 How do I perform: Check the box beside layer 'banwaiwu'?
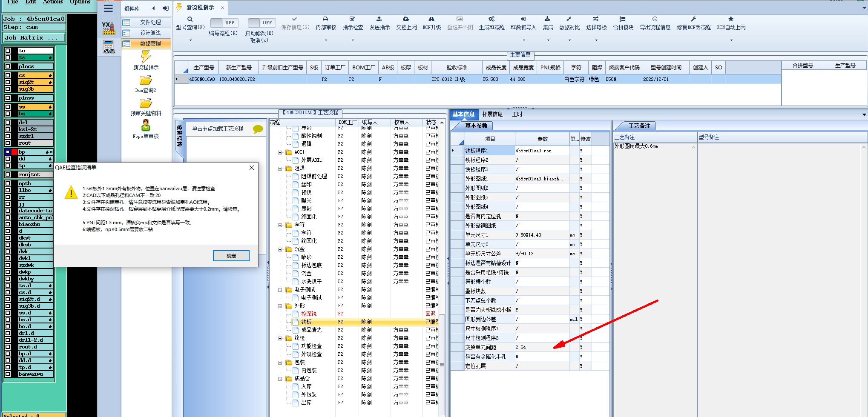tap(8, 374)
